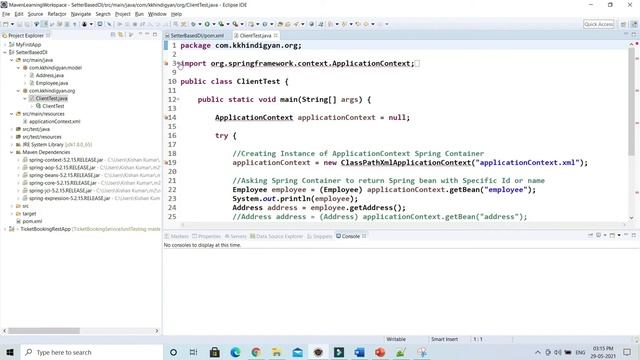The image size is (640, 360).
Task: Click the green Run button in toolbar
Action: click(x=207, y=24)
